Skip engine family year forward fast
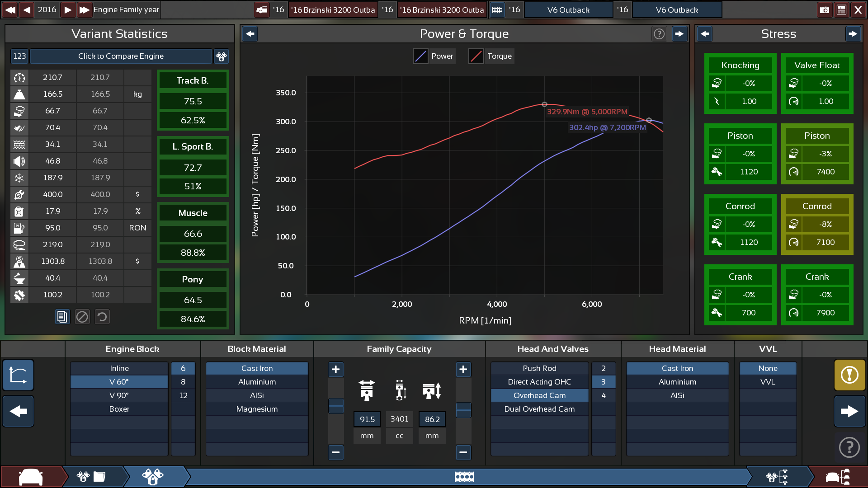The image size is (868, 488). pyautogui.click(x=84, y=9)
